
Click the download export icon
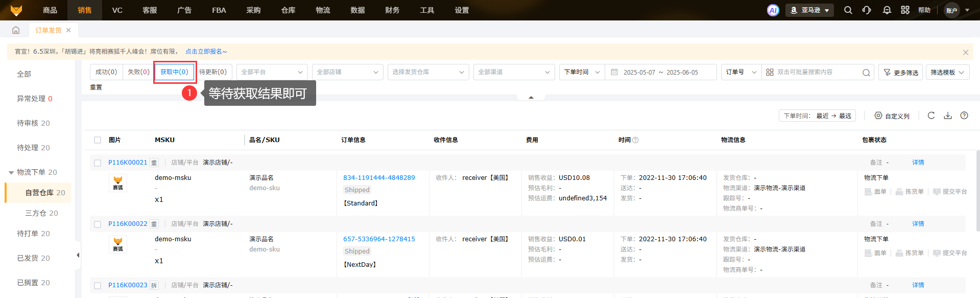[947, 116]
